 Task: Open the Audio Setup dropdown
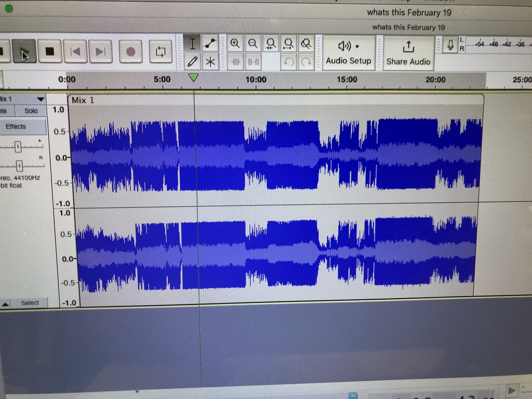click(x=349, y=52)
